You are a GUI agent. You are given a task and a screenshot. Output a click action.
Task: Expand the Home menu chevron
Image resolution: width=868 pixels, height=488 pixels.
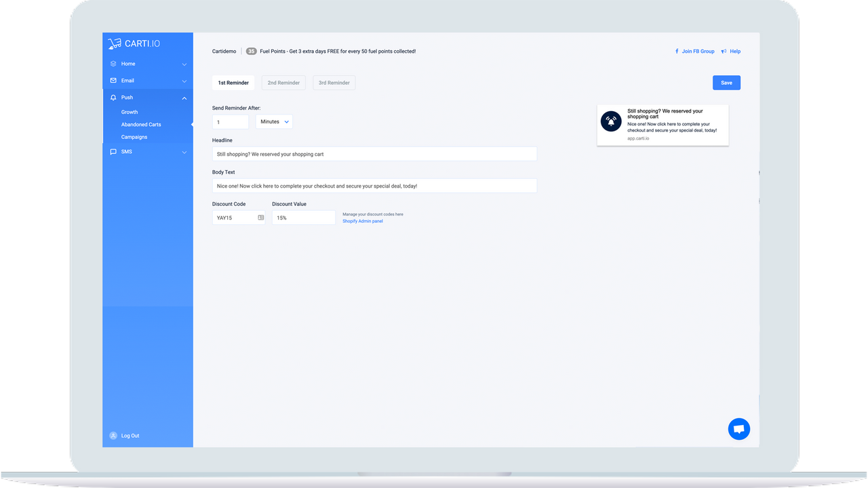184,64
